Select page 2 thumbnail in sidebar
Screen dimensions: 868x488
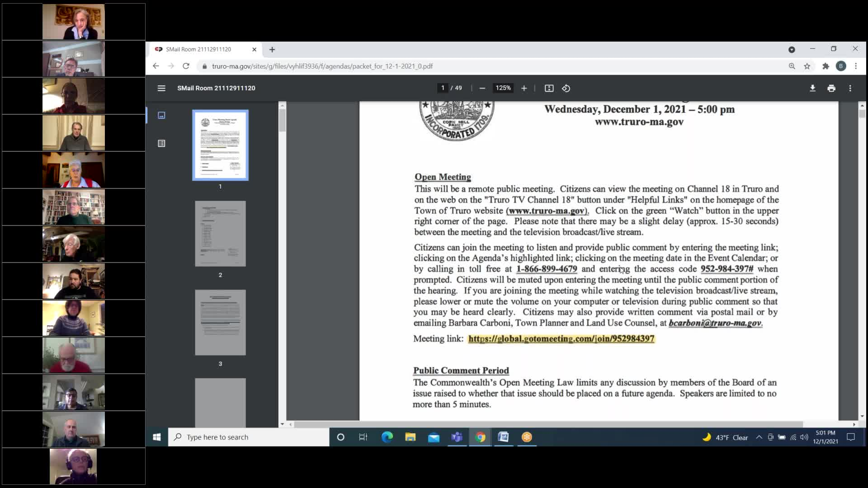(220, 234)
